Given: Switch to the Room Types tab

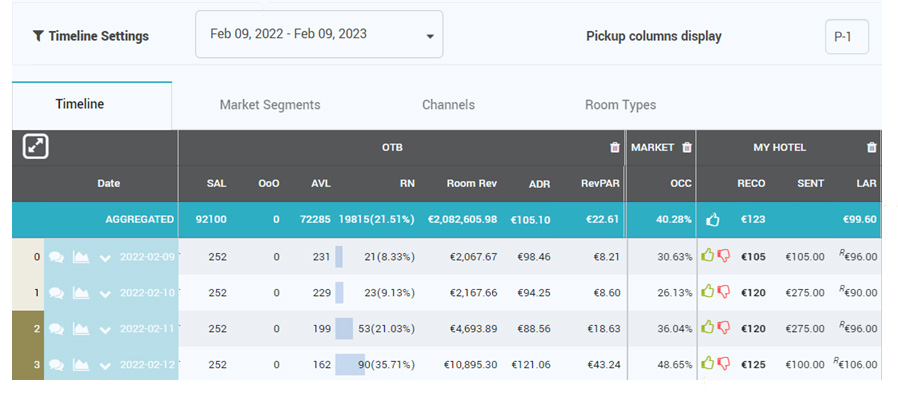Looking at the screenshot, I should (x=620, y=105).
